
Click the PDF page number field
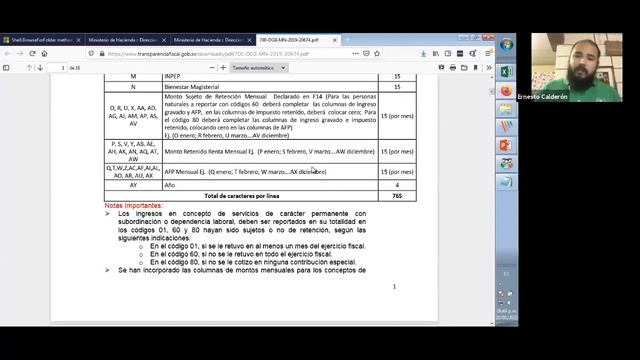pos(58,68)
